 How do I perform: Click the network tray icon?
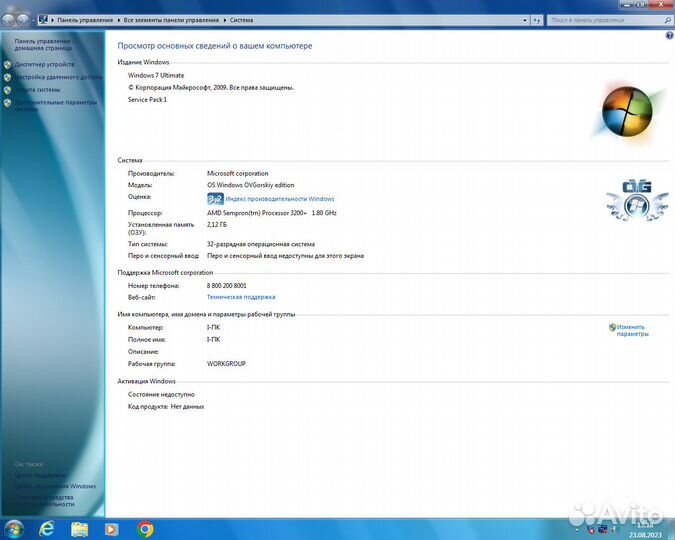[x=602, y=530]
